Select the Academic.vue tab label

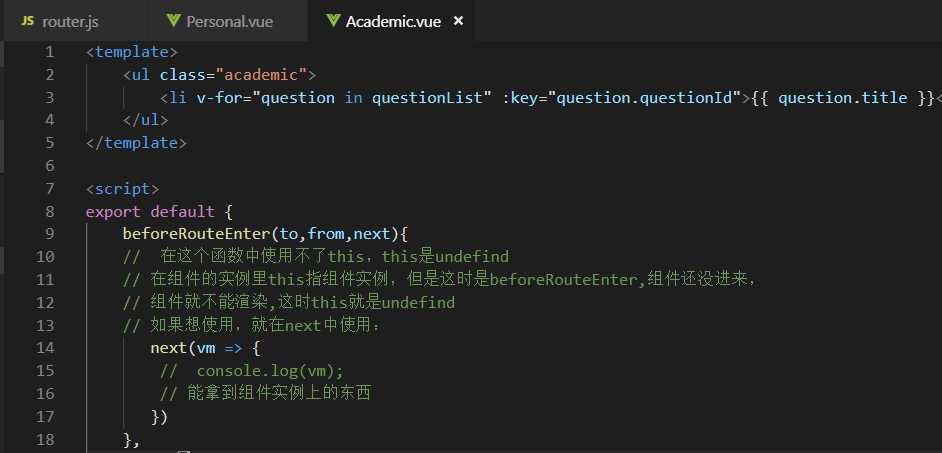click(393, 22)
